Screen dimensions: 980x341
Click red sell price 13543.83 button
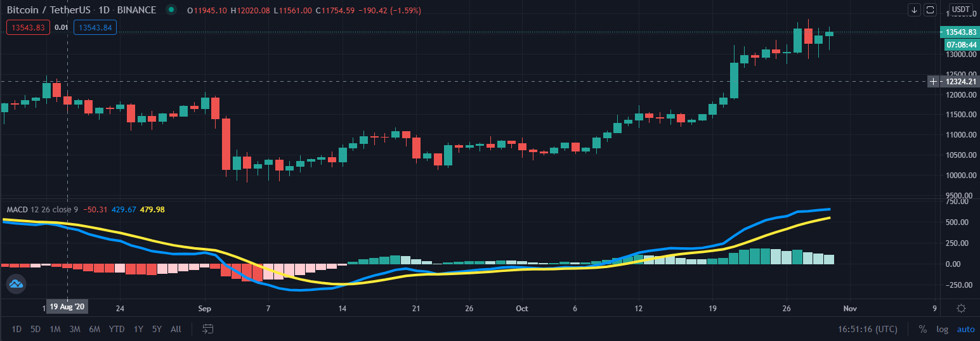click(27, 27)
